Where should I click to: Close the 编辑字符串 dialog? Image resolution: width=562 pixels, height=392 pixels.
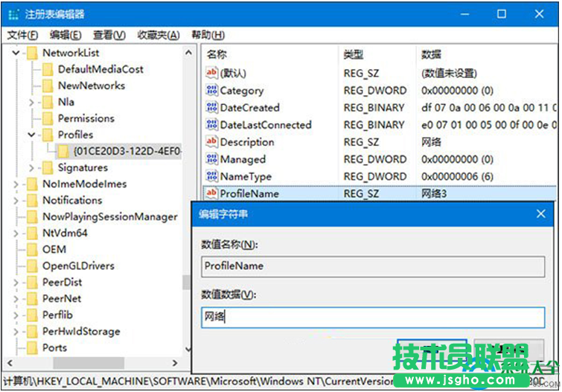(x=540, y=214)
